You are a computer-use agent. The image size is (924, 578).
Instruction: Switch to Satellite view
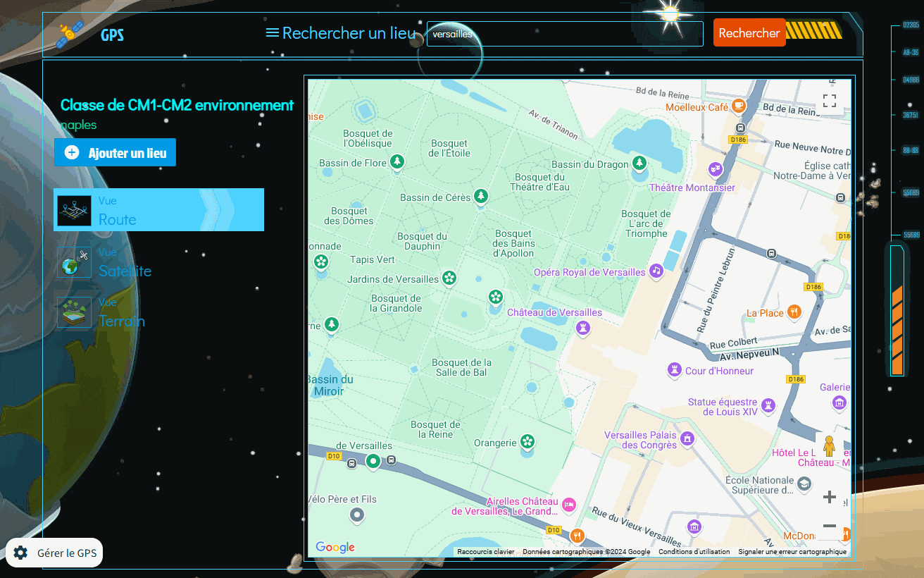pos(124,262)
